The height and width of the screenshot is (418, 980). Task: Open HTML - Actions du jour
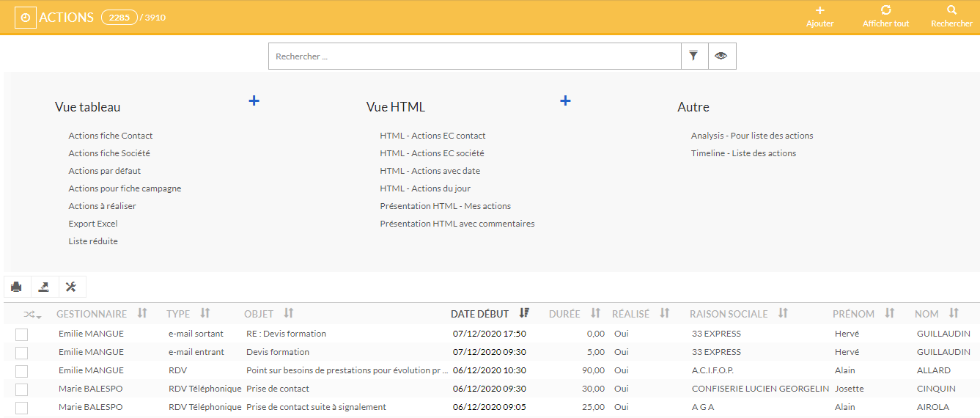tap(425, 188)
